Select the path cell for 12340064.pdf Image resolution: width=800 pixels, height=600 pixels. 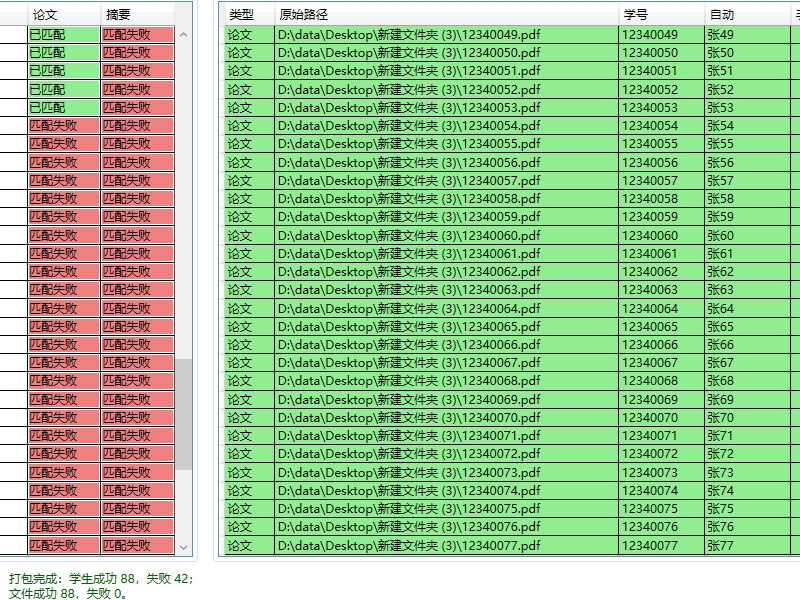click(x=409, y=308)
